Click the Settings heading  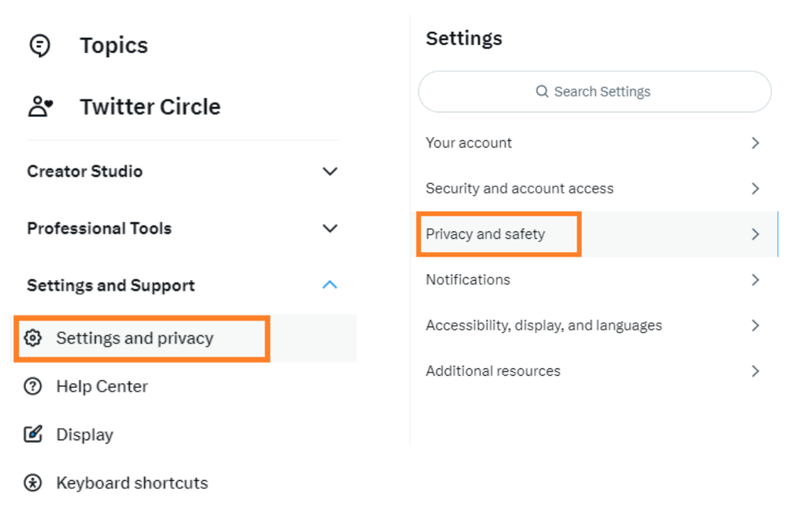(464, 38)
